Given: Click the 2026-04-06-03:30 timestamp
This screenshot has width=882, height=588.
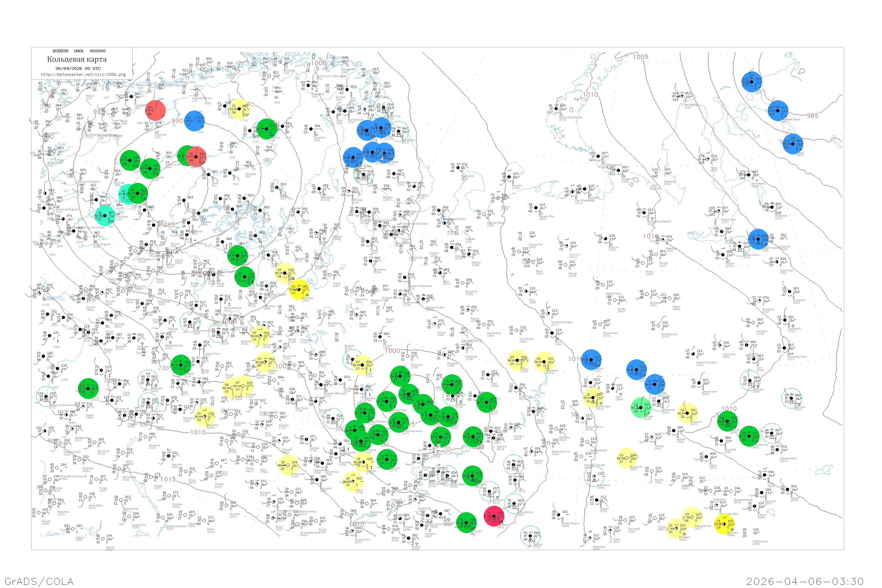Looking at the screenshot, I should click(805, 581).
